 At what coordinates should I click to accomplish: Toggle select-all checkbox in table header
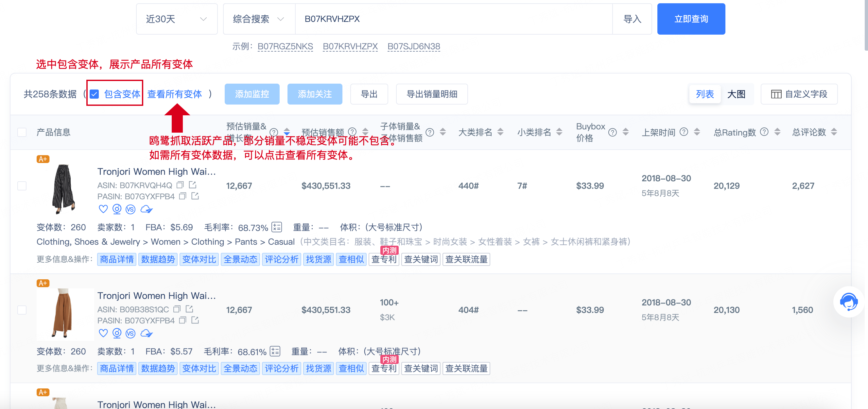(22, 132)
